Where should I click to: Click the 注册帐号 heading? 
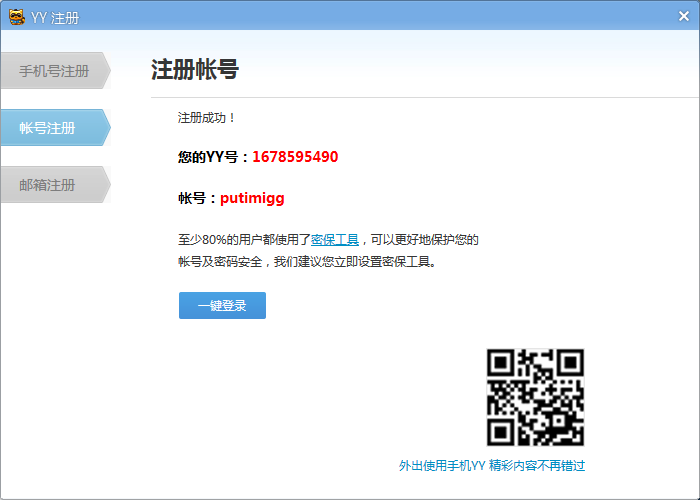tap(195, 70)
